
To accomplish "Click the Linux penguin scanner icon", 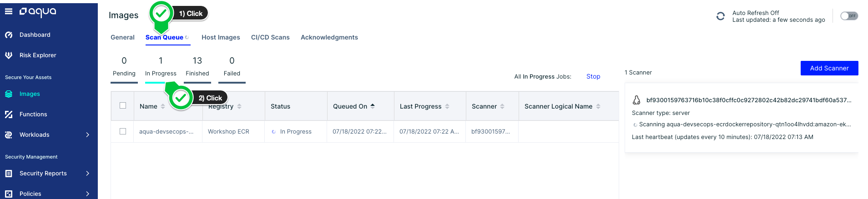I will pyautogui.click(x=636, y=100).
